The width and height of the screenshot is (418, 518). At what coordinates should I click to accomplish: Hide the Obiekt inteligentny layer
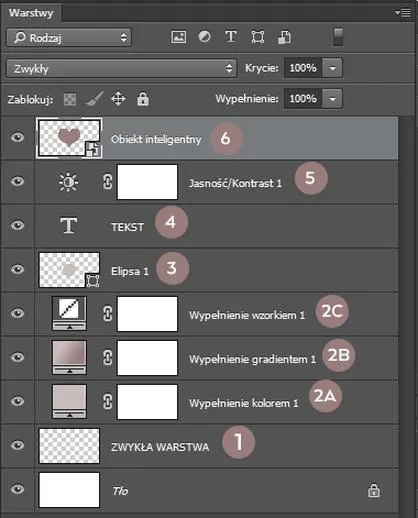17,137
